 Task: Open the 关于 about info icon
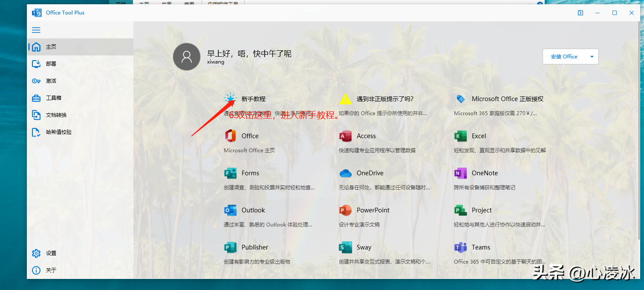[36, 270]
